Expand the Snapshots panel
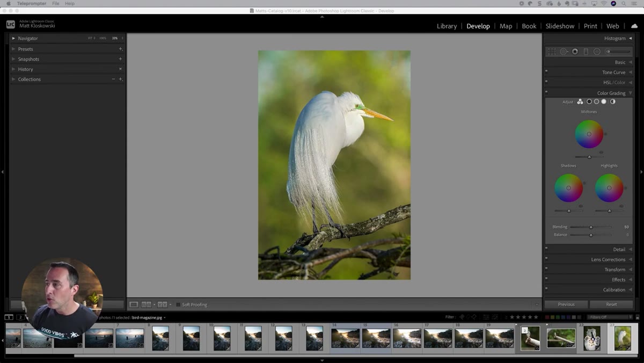Screen dimensions: 644x363 [x=14, y=59]
